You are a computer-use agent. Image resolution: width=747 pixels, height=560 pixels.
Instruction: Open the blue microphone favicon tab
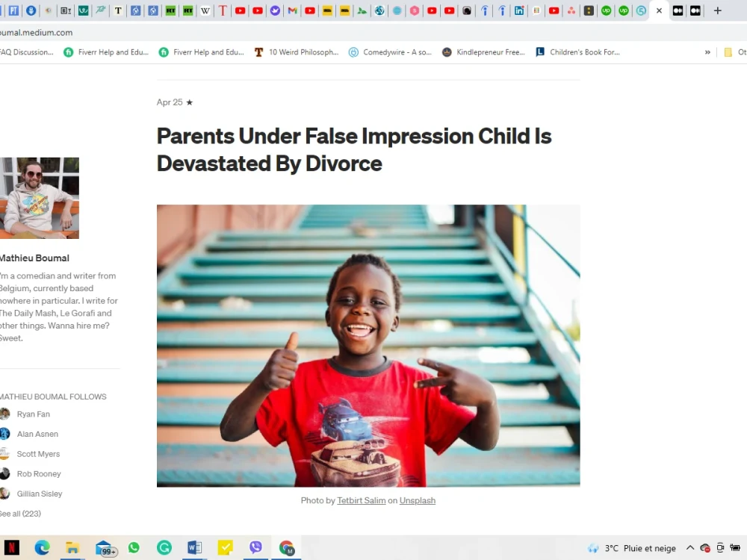click(31, 10)
